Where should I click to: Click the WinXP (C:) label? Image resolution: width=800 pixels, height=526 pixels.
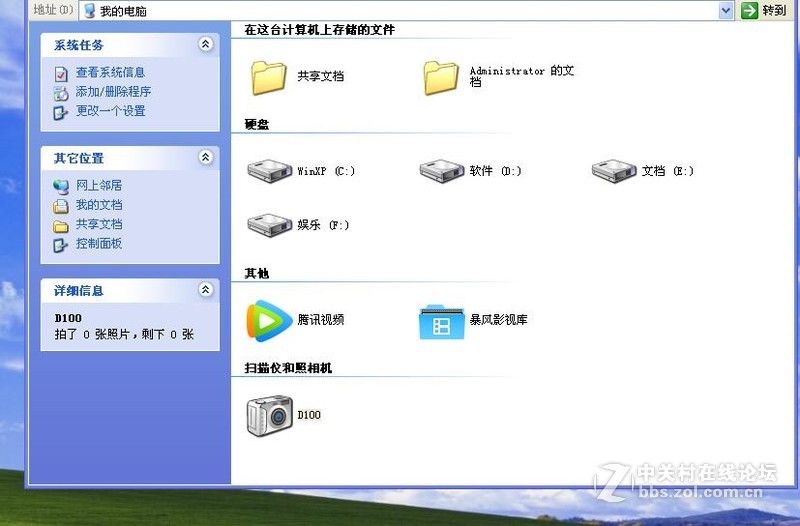[x=326, y=171]
